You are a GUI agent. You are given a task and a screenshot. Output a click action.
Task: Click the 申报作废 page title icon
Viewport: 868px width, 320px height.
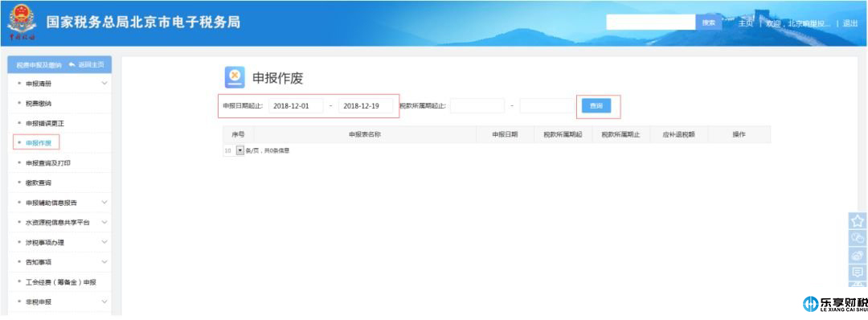click(x=235, y=77)
